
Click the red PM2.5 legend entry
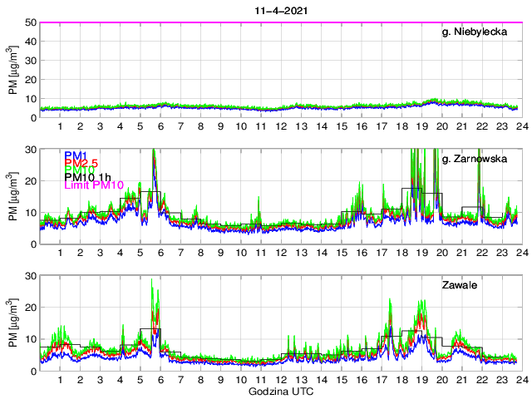(x=81, y=164)
